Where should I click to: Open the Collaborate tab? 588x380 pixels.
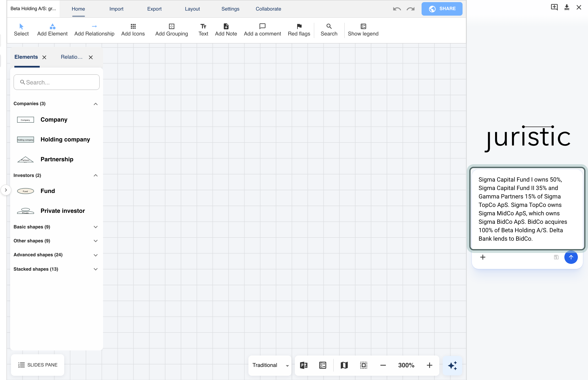point(268,9)
